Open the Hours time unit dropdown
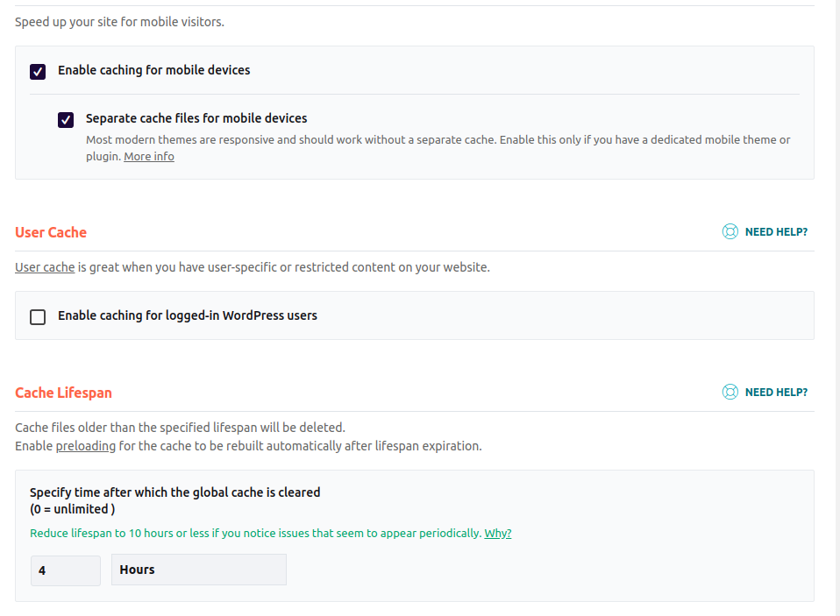840x616 pixels. pos(198,570)
